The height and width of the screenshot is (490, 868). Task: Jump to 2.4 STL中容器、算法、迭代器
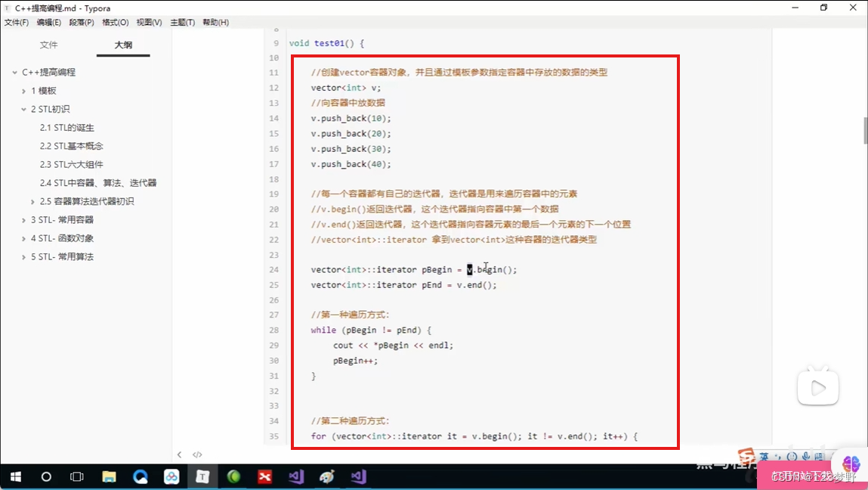tap(98, 183)
